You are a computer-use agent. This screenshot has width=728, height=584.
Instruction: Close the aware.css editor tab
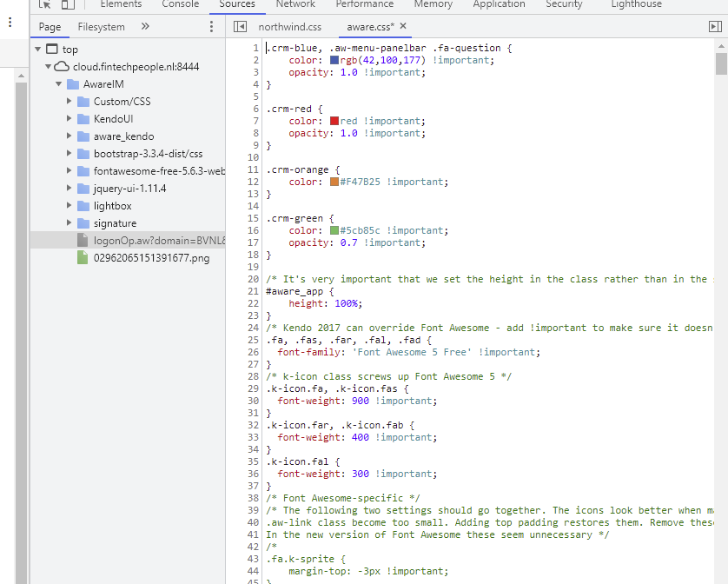tap(403, 26)
